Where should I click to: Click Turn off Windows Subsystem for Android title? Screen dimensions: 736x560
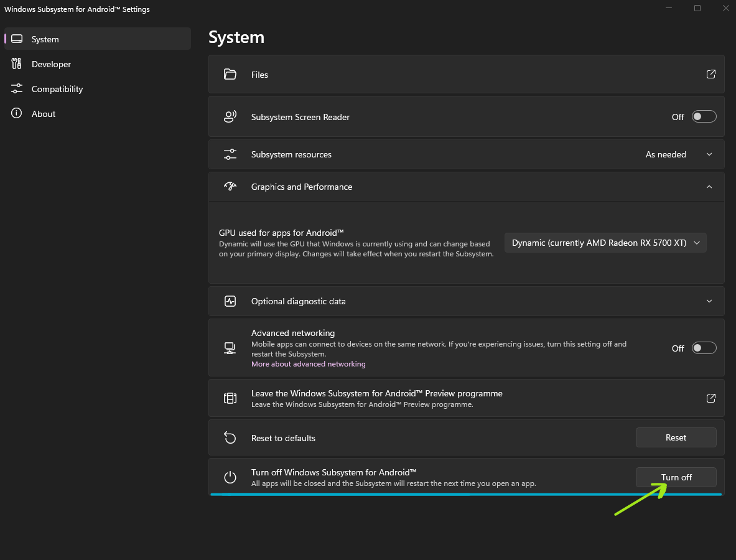tap(333, 472)
